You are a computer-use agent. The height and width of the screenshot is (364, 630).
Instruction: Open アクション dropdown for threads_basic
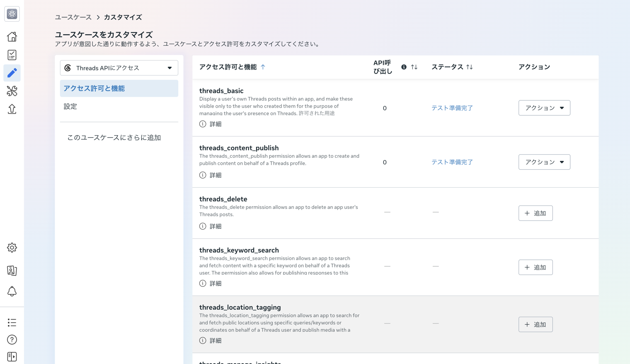544,108
